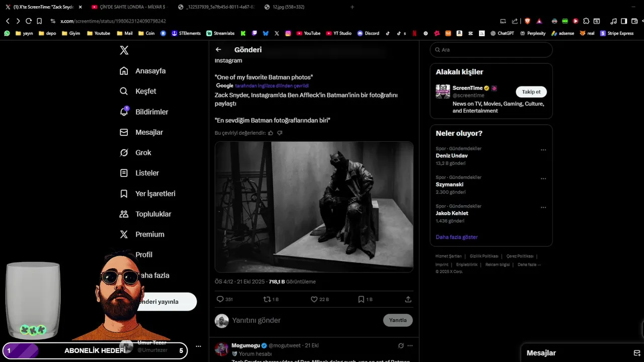
Task: Open Perplexity bookmark
Action: pos(532,33)
